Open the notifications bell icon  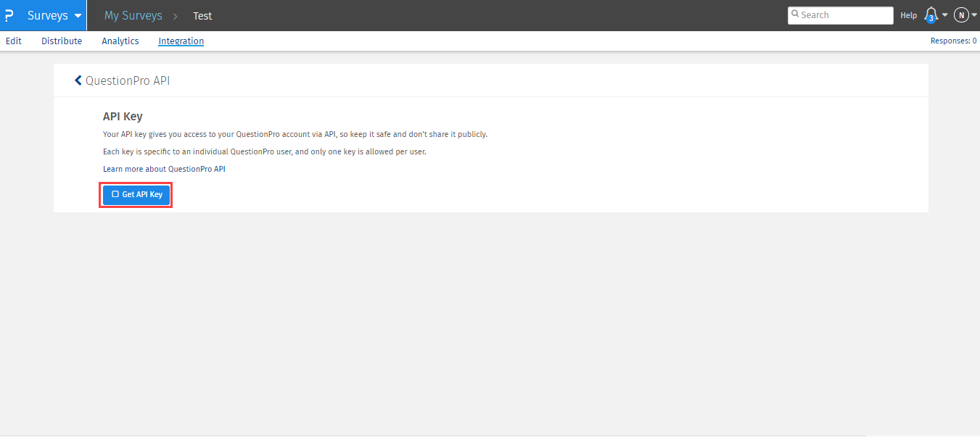click(x=931, y=15)
